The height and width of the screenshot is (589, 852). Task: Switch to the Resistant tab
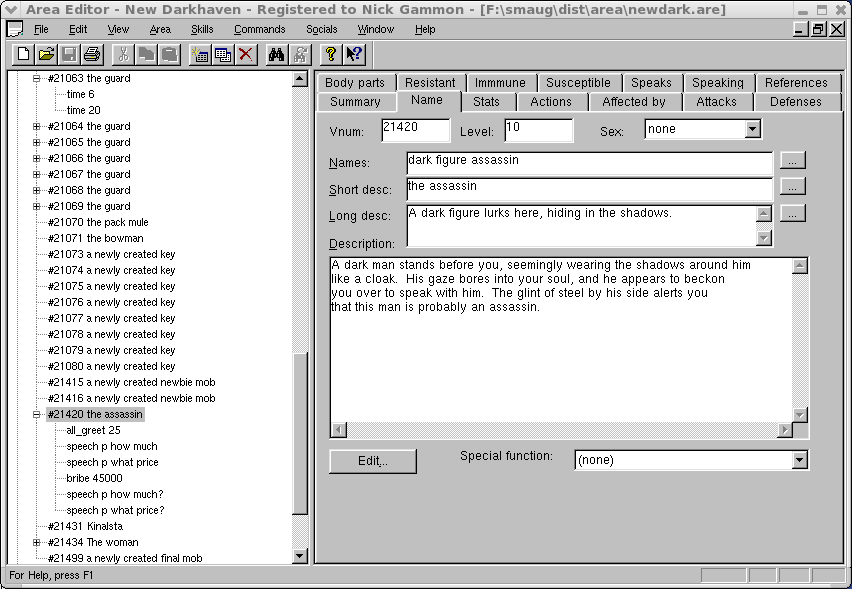coord(430,83)
